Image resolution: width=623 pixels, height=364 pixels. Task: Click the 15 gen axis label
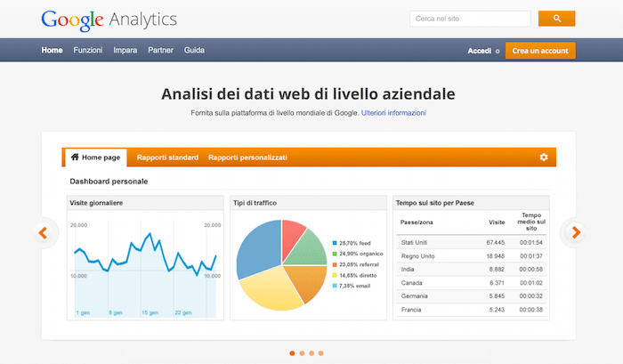click(x=150, y=312)
